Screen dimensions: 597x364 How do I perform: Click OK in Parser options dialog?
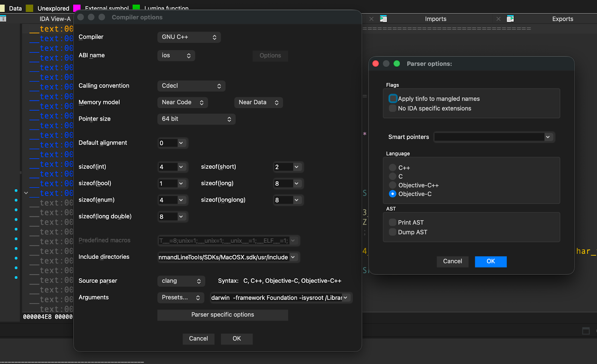tap(491, 261)
